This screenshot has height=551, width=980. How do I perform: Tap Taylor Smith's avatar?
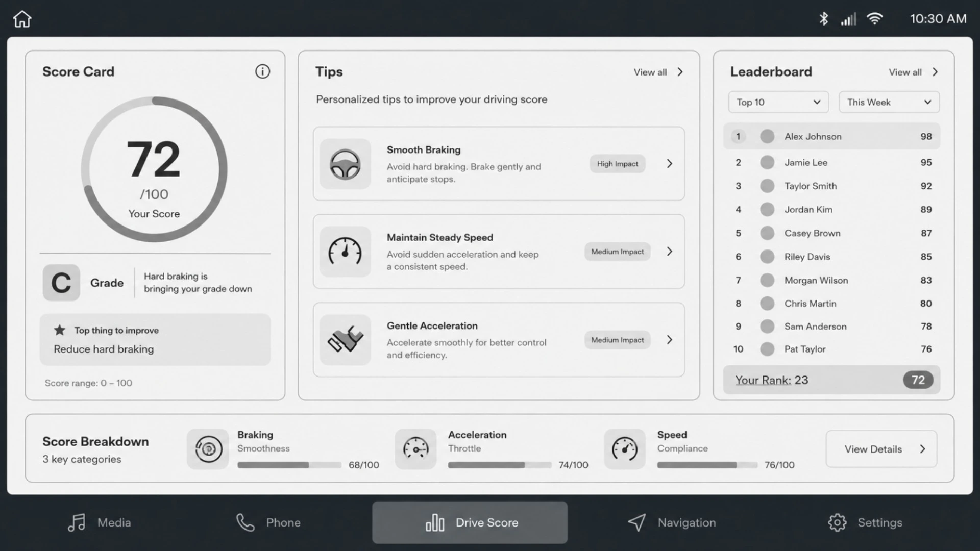[767, 186]
